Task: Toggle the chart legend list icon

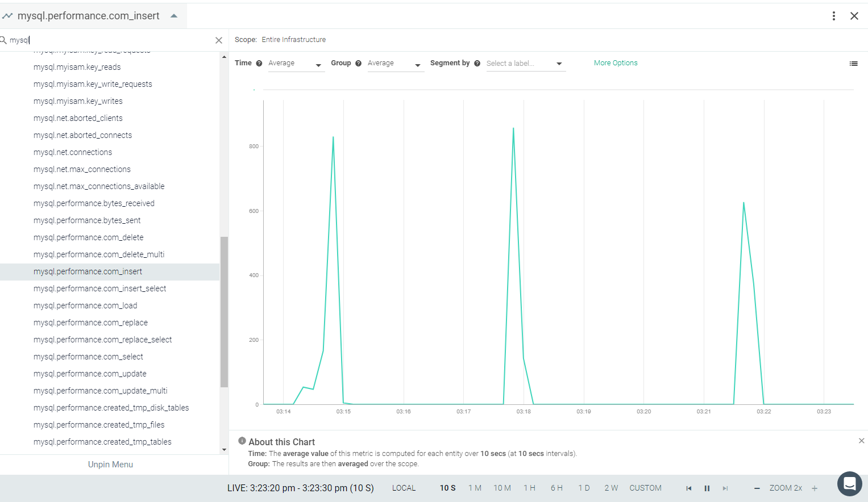Action: [x=853, y=64]
